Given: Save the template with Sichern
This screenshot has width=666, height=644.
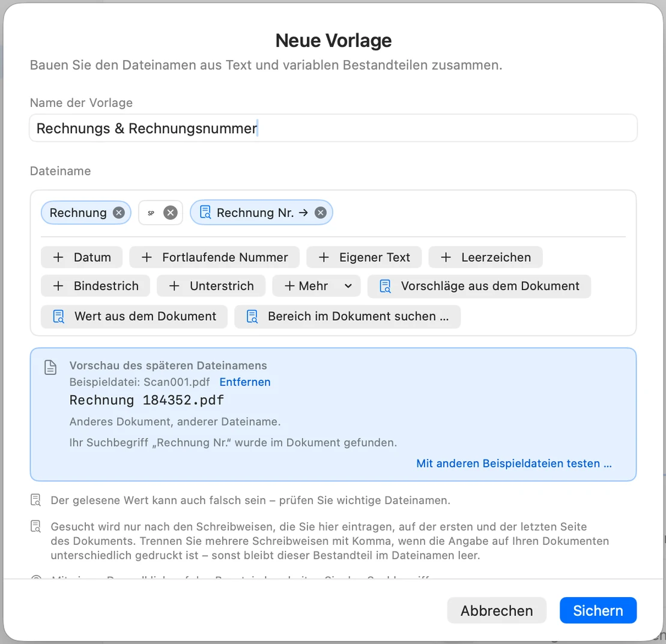Looking at the screenshot, I should click(598, 610).
